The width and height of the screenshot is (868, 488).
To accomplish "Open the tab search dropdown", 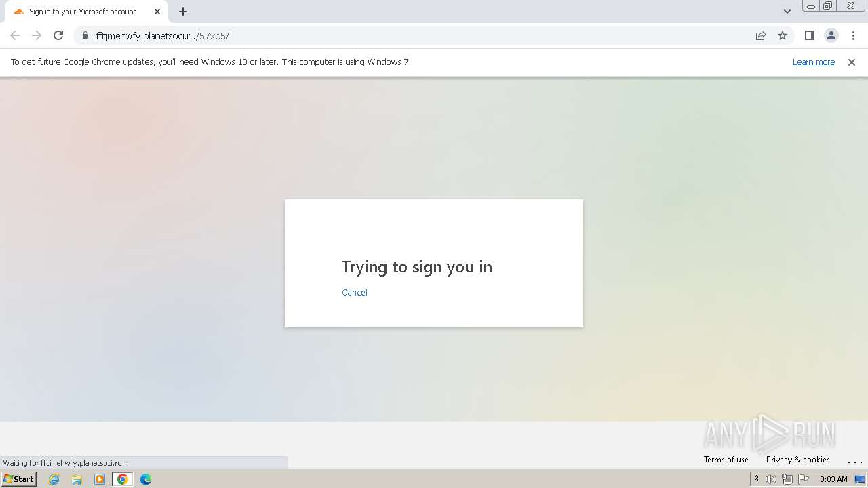I will pos(787,12).
